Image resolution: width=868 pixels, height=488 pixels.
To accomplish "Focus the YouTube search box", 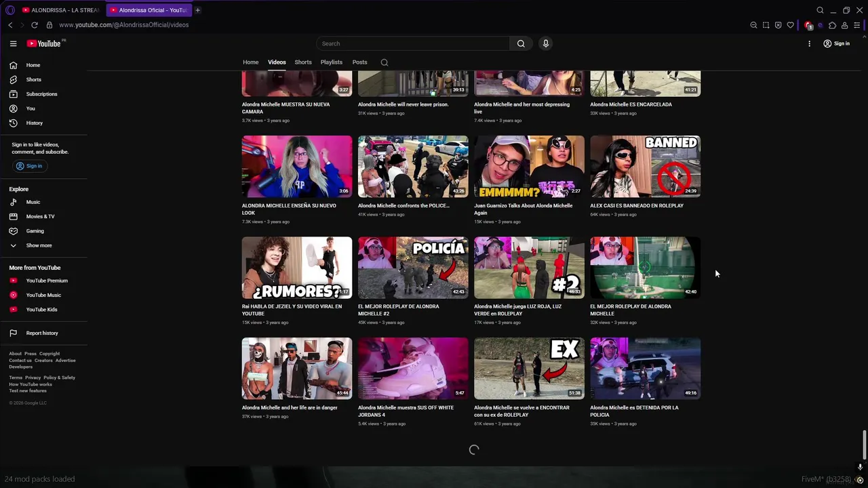I will (x=413, y=43).
